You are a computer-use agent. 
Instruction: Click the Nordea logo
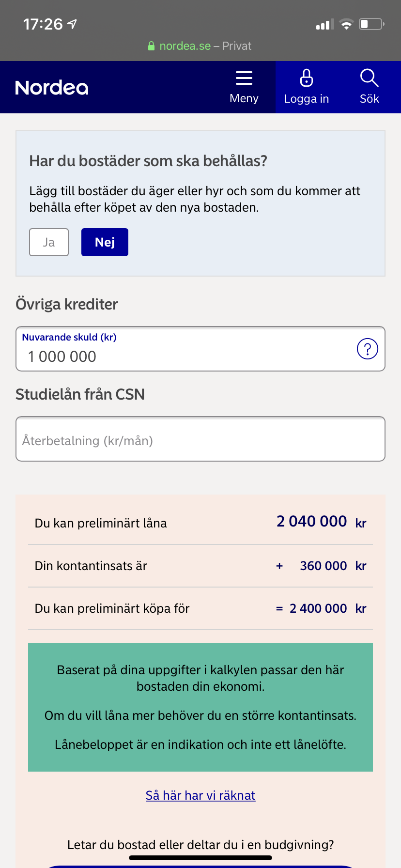click(x=52, y=88)
